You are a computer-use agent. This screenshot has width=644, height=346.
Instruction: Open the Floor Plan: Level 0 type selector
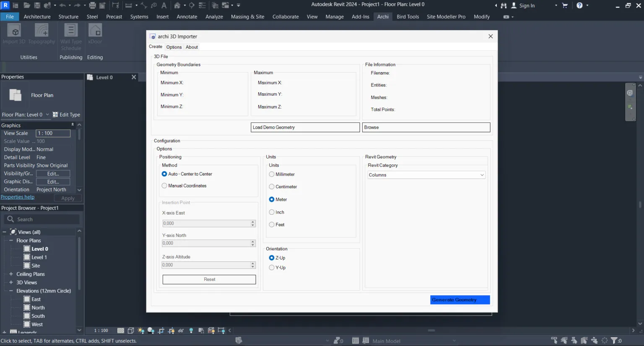[x=25, y=115]
